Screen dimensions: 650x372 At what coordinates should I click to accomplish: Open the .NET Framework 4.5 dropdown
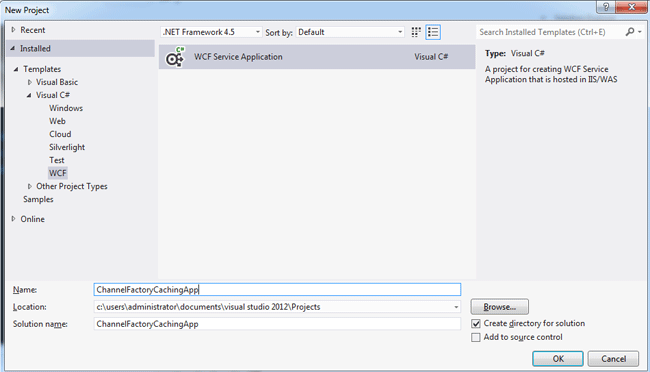click(x=211, y=32)
